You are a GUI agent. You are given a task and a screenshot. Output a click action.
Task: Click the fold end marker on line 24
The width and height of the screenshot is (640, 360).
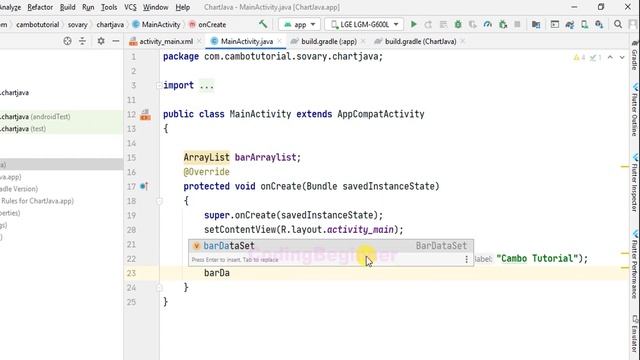tap(159, 288)
